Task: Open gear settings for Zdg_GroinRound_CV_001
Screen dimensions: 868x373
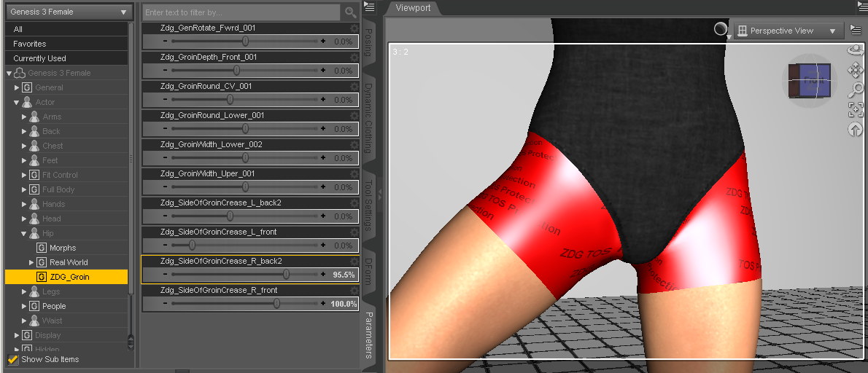Action: tap(354, 86)
